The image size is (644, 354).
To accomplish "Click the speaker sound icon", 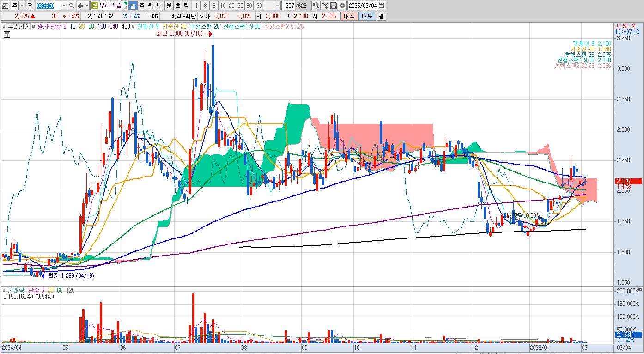I will [x=80, y=6].
